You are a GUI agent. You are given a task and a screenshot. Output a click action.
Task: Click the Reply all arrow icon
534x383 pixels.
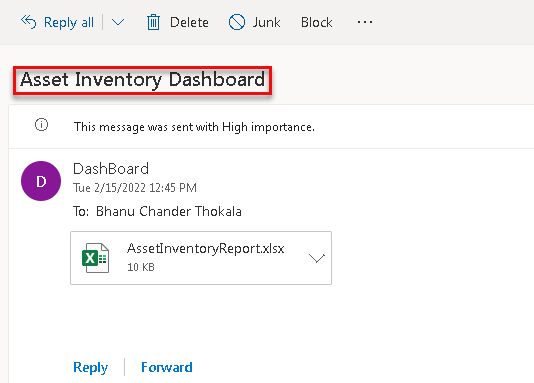[28, 22]
